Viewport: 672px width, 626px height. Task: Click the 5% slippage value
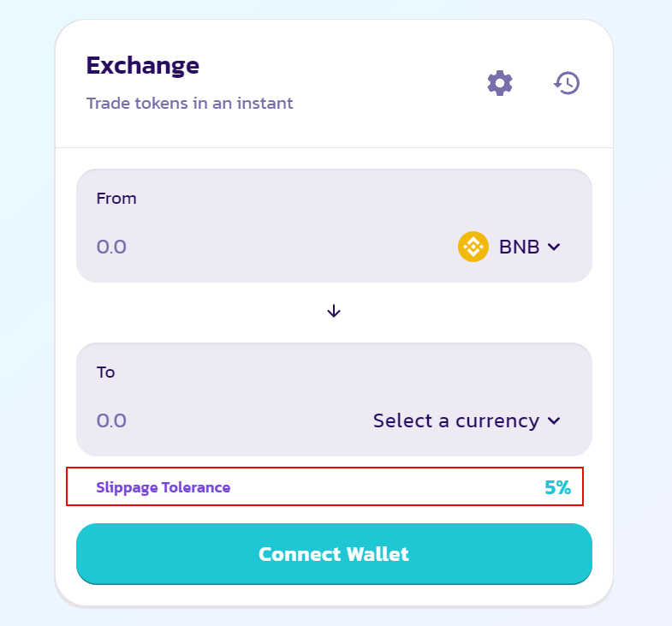(557, 488)
